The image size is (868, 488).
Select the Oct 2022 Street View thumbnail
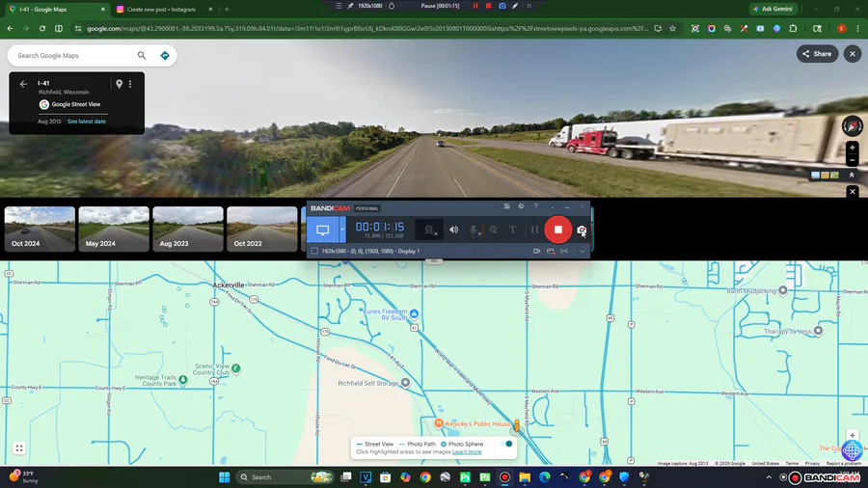pos(262,230)
